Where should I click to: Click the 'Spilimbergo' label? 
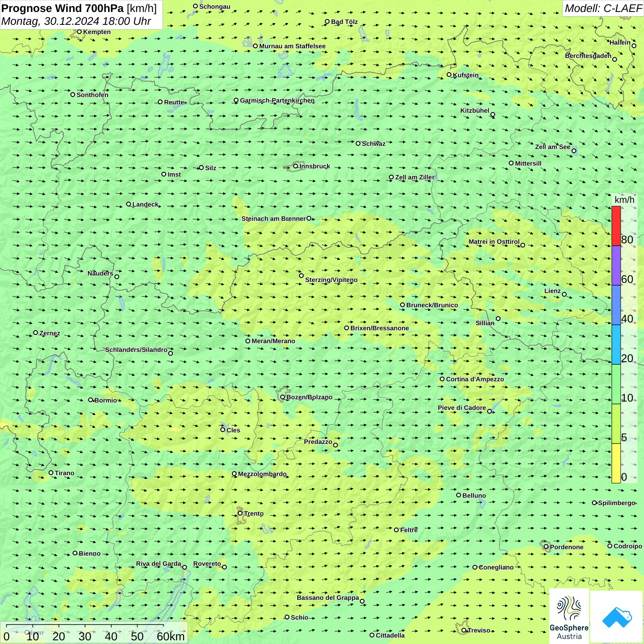tap(616, 503)
